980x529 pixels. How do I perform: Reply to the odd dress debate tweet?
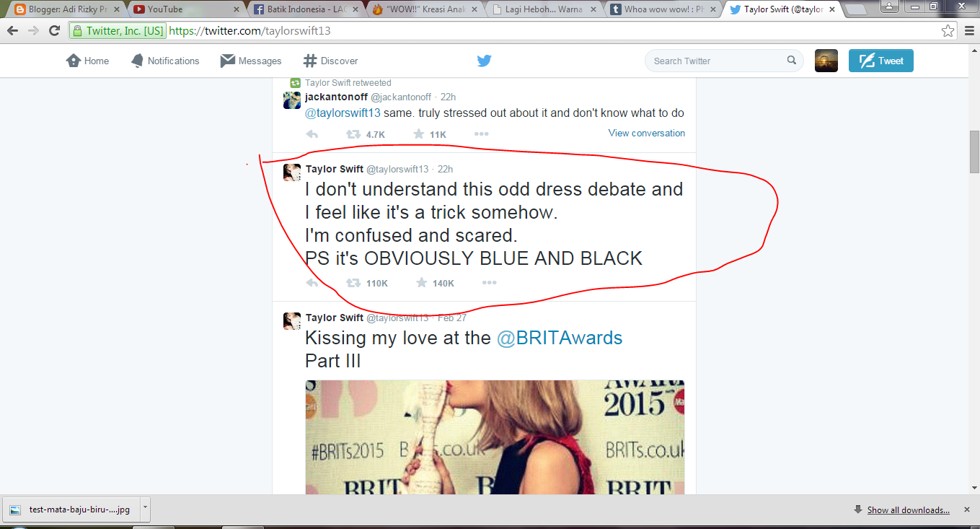(x=312, y=283)
